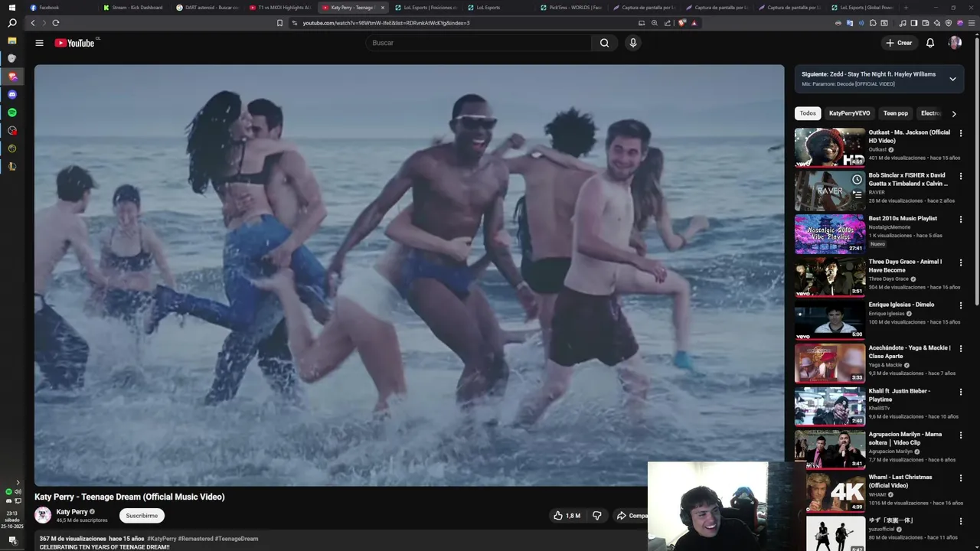Open Windows taskbar search

click(x=11, y=23)
